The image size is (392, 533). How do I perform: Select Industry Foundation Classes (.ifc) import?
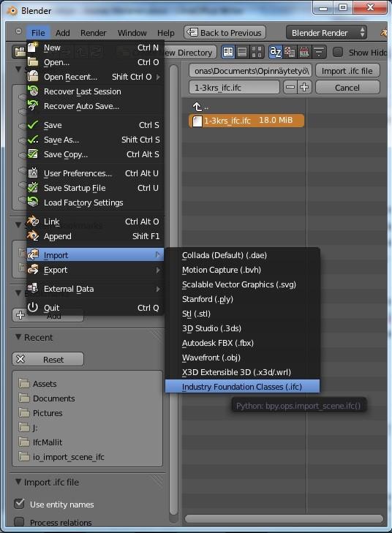(x=242, y=387)
